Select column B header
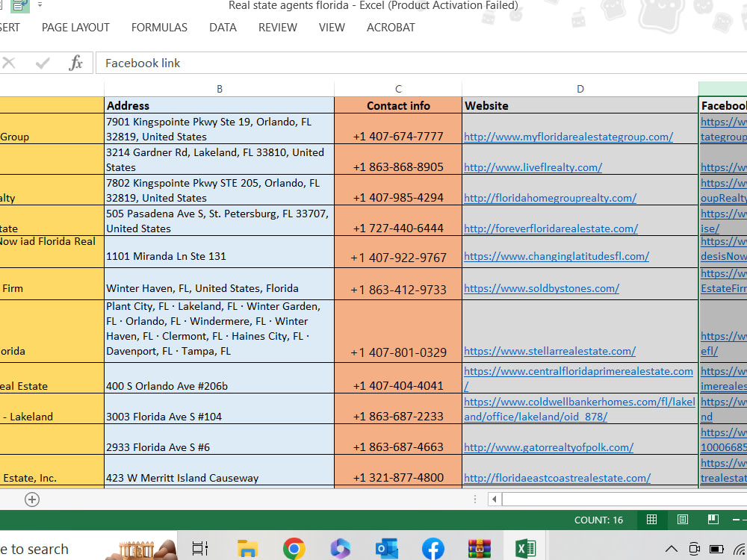Image resolution: width=747 pixels, height=560 pixels. tap(219, 89)
